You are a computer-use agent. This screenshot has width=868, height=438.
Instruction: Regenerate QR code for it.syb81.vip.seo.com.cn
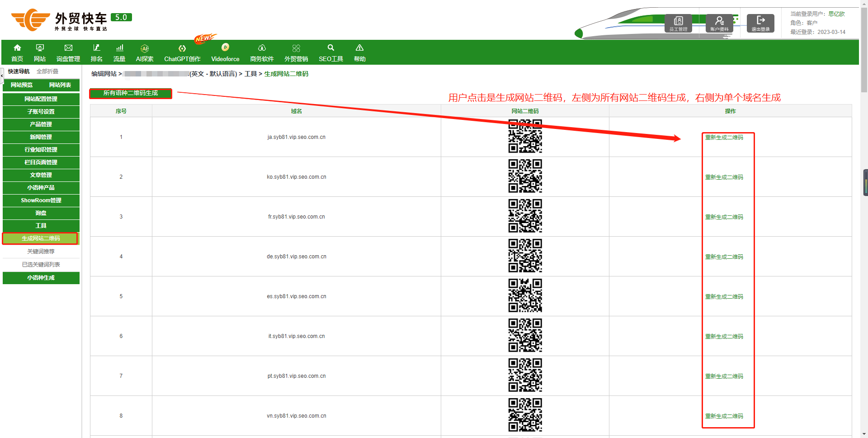(724, 337)
